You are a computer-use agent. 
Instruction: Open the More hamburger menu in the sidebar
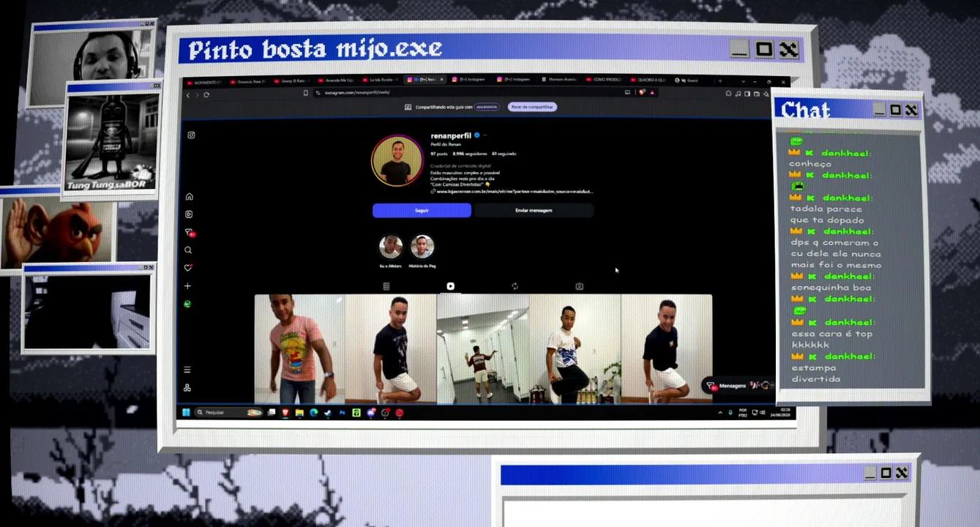(187, 370)
